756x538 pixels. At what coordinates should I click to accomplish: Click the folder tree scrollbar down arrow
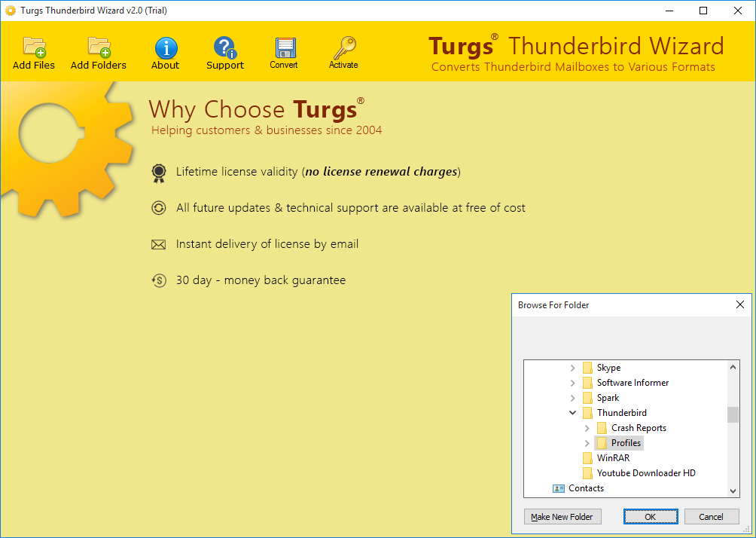(733, 491)
